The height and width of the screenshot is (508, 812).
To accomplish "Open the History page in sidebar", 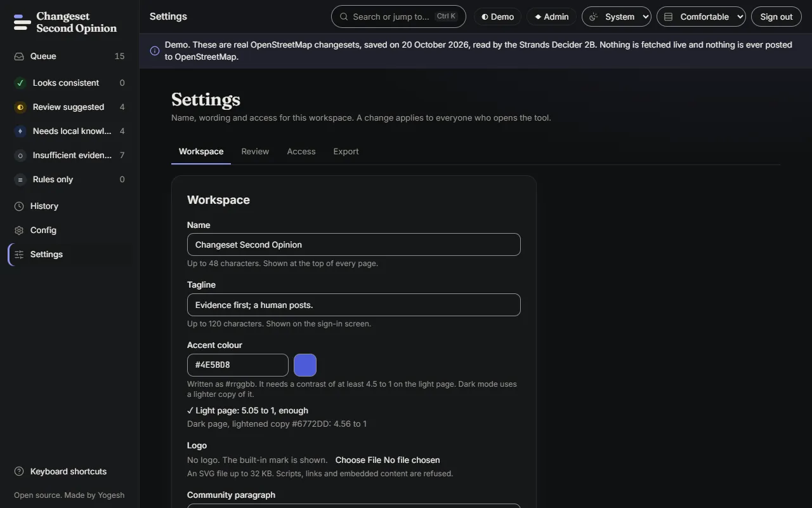I will (70, 206).
